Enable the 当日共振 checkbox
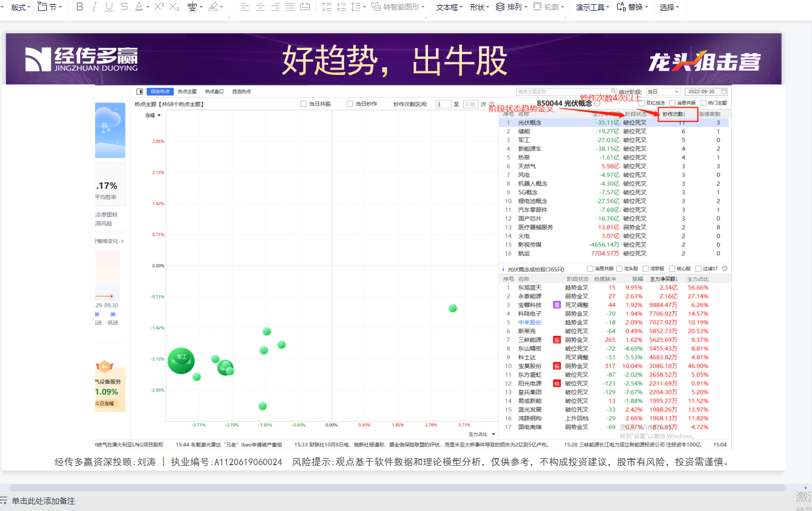The height and width of the screenshot is (511, 812). tap(304, 104)
